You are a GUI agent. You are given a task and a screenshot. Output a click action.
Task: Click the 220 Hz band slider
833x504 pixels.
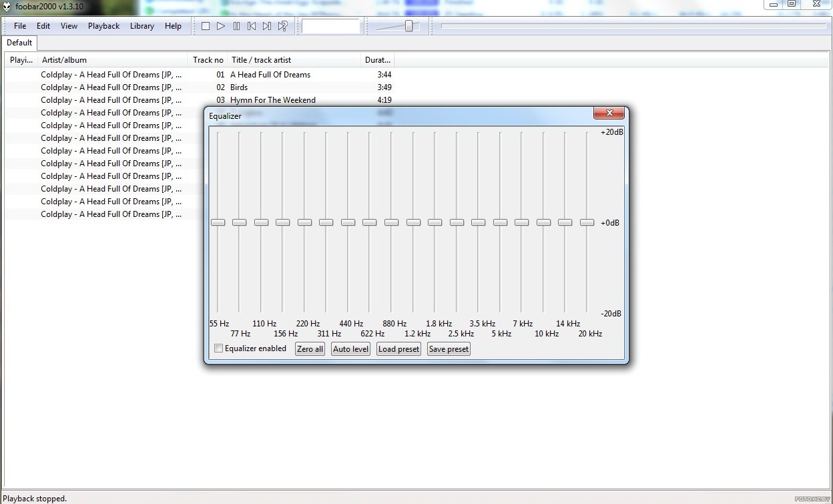[x=304, y=222]
